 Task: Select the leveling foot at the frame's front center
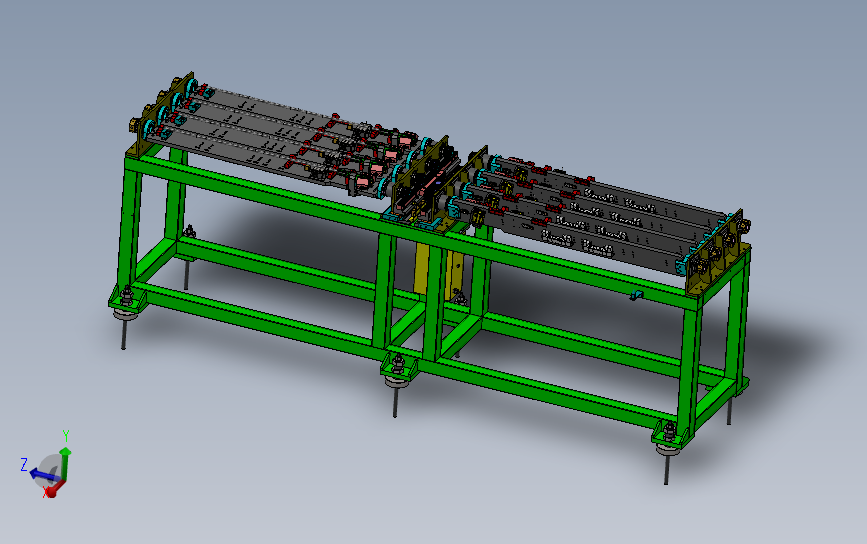[x=397, y=383]
